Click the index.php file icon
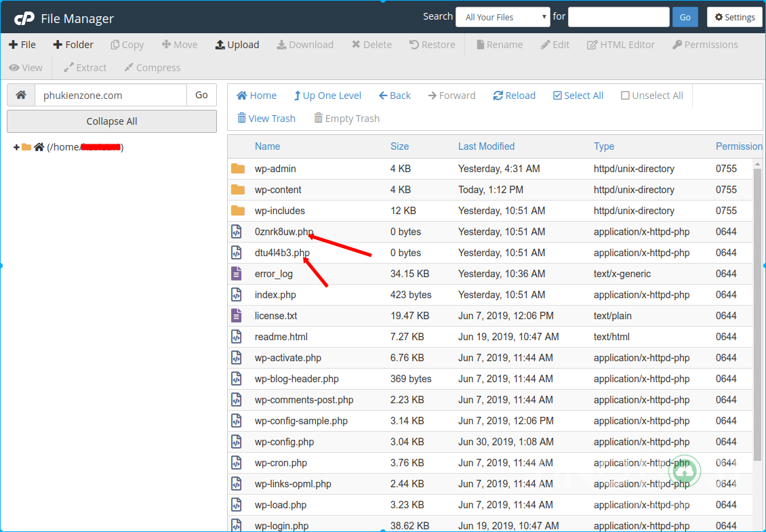766x532 pixels. pos(237,295)
